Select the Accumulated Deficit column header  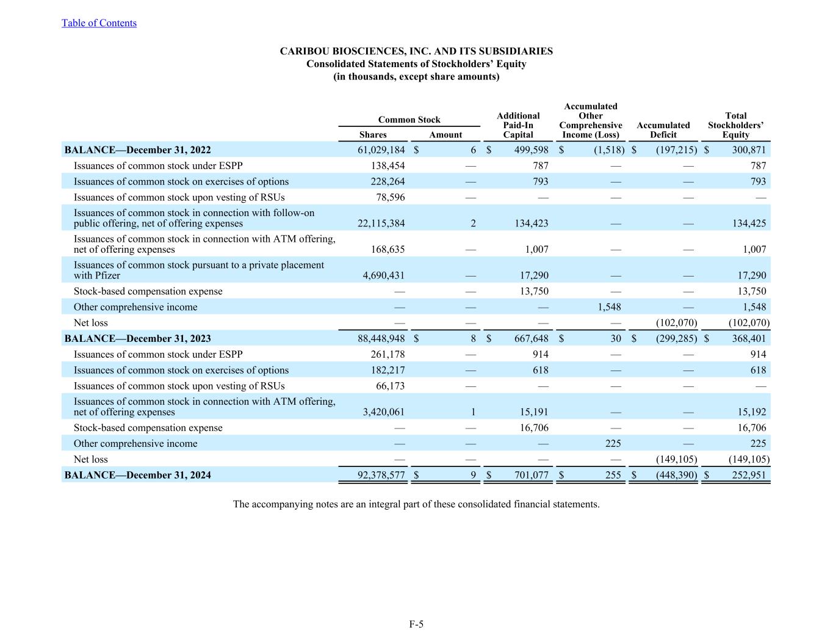coord(663,130)
